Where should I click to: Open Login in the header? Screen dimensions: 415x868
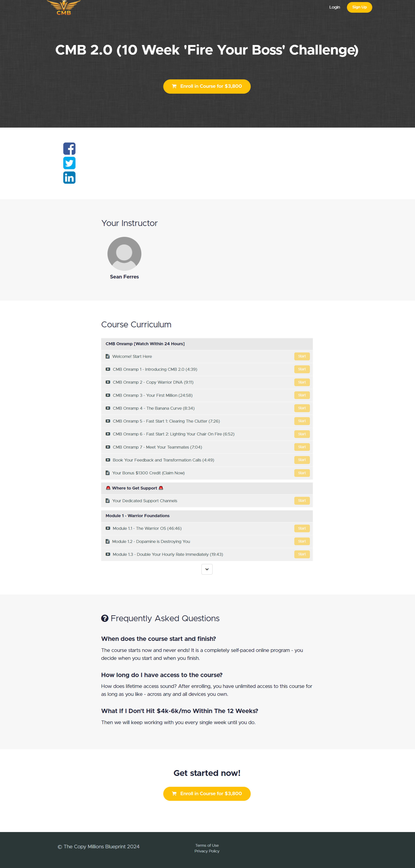pyautogui.click(x=335, y=7)
